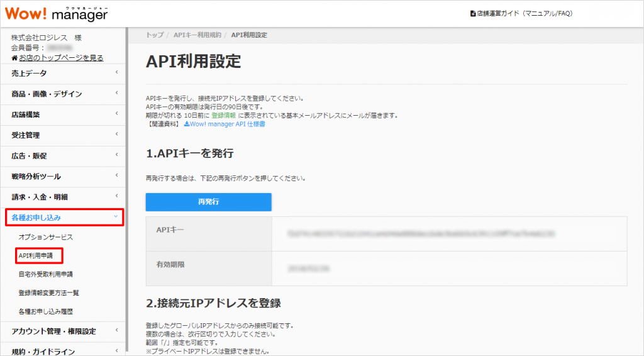
Task: Open 自宅外受取利用申請 page
Action: pyautogui.click(x=46, y=274)
